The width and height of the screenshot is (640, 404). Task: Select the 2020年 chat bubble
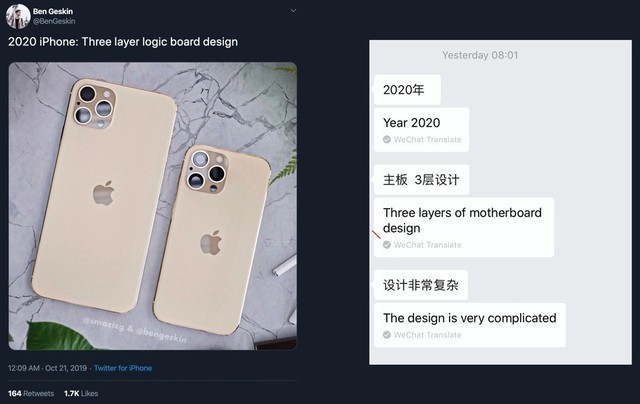point(407,90)
